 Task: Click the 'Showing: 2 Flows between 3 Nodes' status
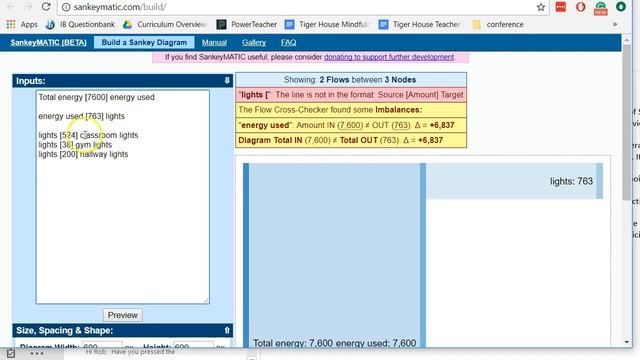pos(351,80)
